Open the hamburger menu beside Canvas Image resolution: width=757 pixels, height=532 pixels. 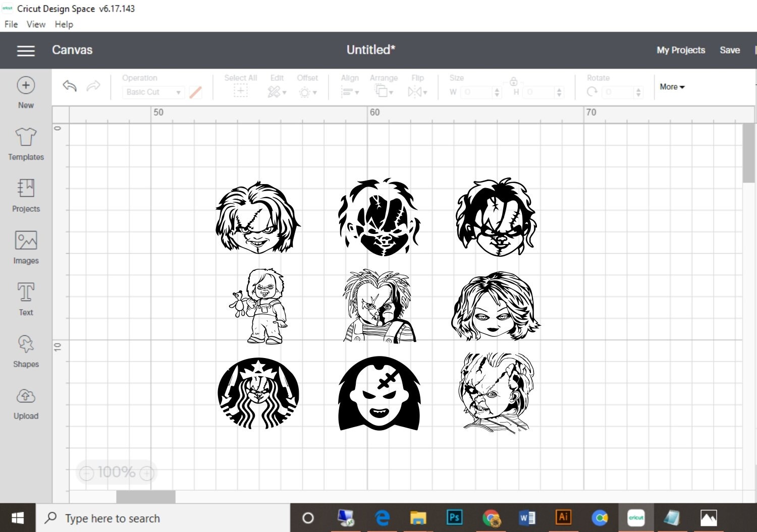25,50
